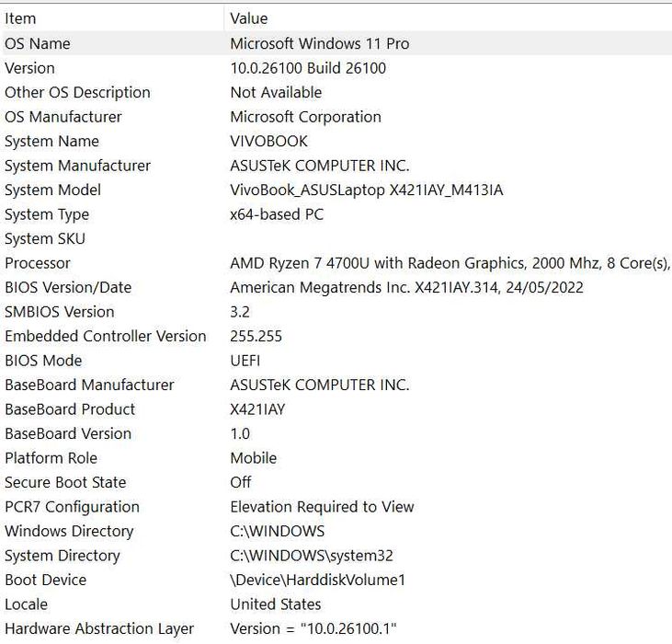The image size is (672, 644).
Task: Select Windows Directory row label
Action: [x=69, y=531]
